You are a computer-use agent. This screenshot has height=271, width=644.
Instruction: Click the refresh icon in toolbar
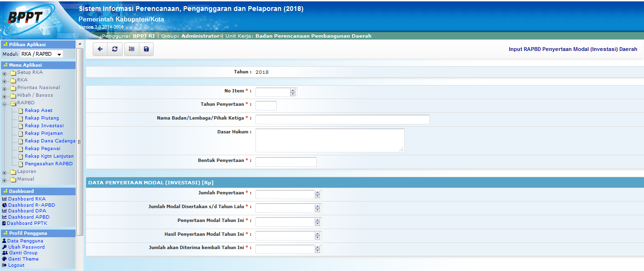(115, 49)
